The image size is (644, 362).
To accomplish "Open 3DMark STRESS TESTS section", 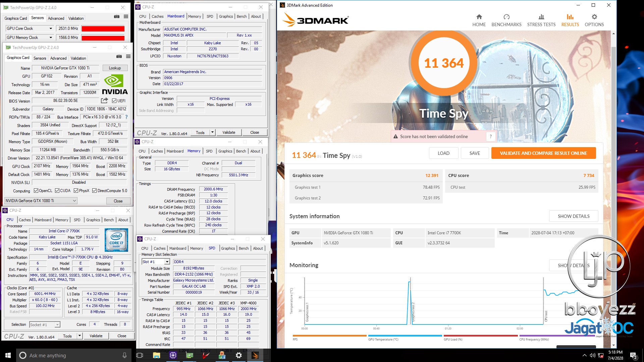I will 541,20.
